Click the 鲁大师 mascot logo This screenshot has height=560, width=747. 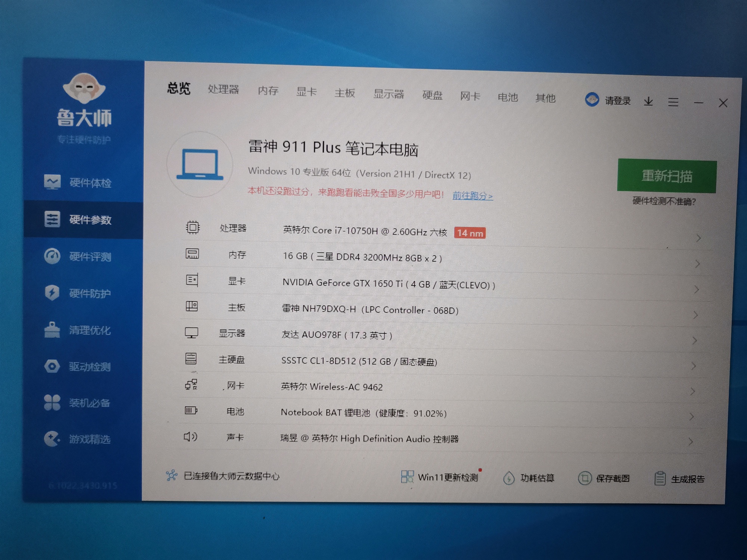click(84, 88)
